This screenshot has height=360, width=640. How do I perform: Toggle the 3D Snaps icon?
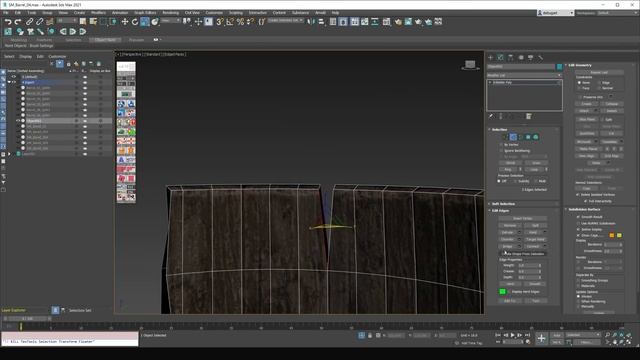(220, 22)
